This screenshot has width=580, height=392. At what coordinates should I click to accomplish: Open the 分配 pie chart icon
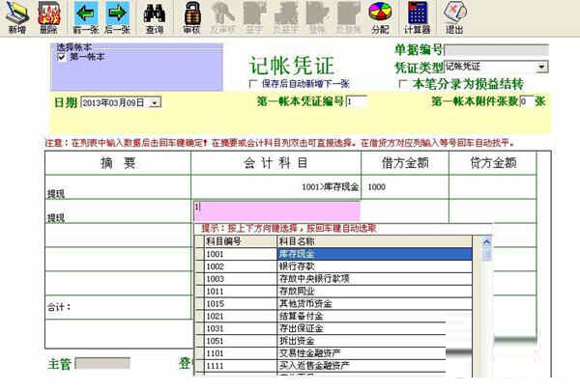pyautogui.click(x=380, y=17)
